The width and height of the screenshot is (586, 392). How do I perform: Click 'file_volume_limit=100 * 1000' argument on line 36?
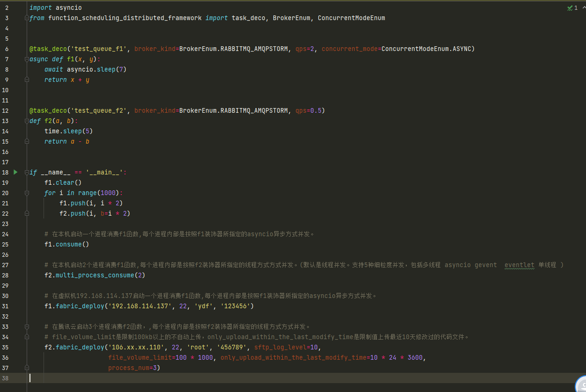[161, 357]
